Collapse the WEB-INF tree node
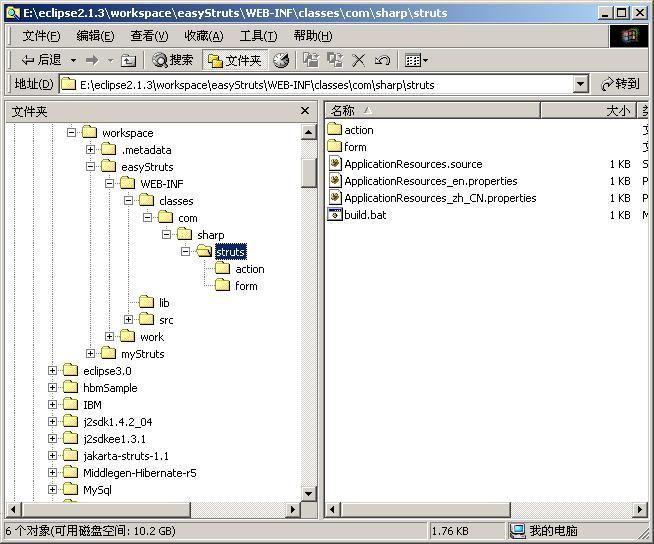 (109, 184)
